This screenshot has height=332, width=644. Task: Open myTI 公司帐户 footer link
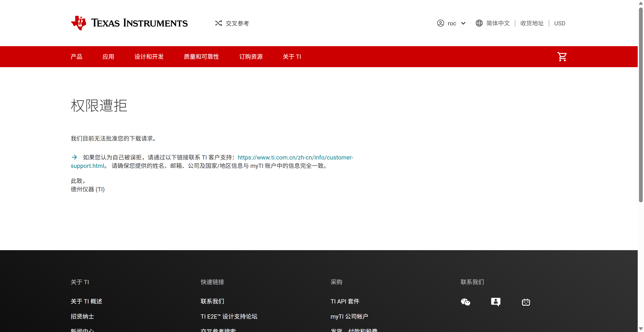[349, 316]
